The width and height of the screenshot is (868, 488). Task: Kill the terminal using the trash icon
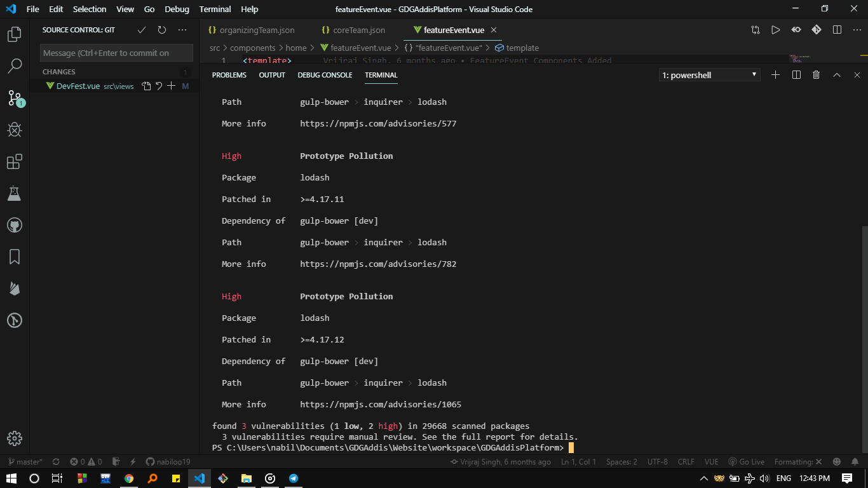[x=817, y=74]
